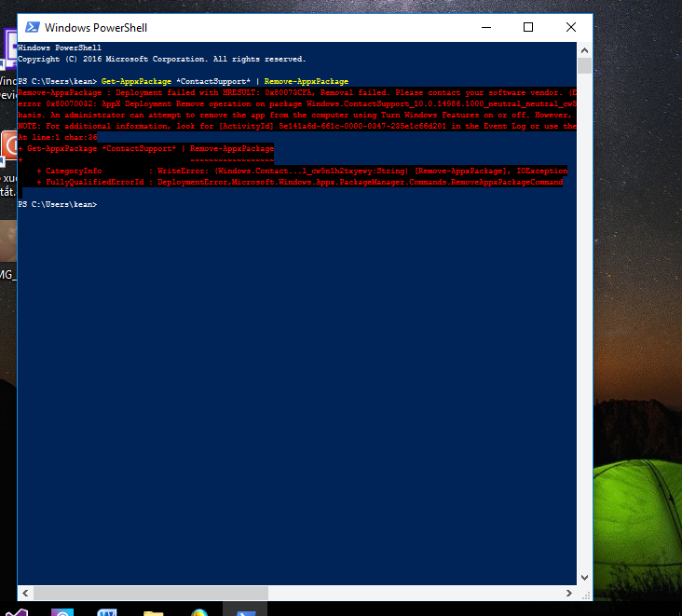Open File Explorer from the taskbar
This screenshot has width=682, height=616.
153,612
